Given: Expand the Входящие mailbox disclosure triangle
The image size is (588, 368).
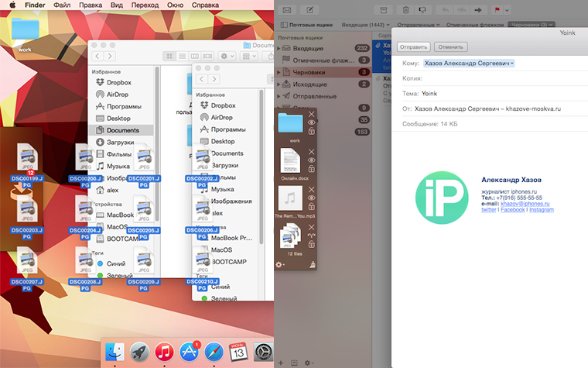Looking at the screenshot, I should 279,49.
